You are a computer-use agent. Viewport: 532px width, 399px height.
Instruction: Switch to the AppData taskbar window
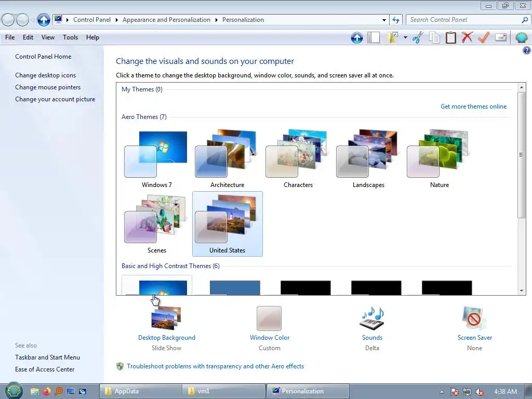point(140,391)
